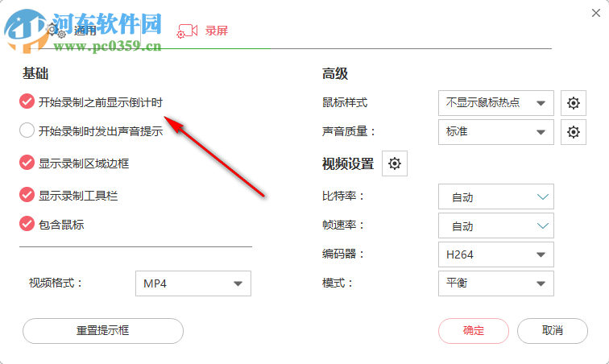Disable 开始录制之前显示倒计时 checkbox

click(x=27, y=101)
